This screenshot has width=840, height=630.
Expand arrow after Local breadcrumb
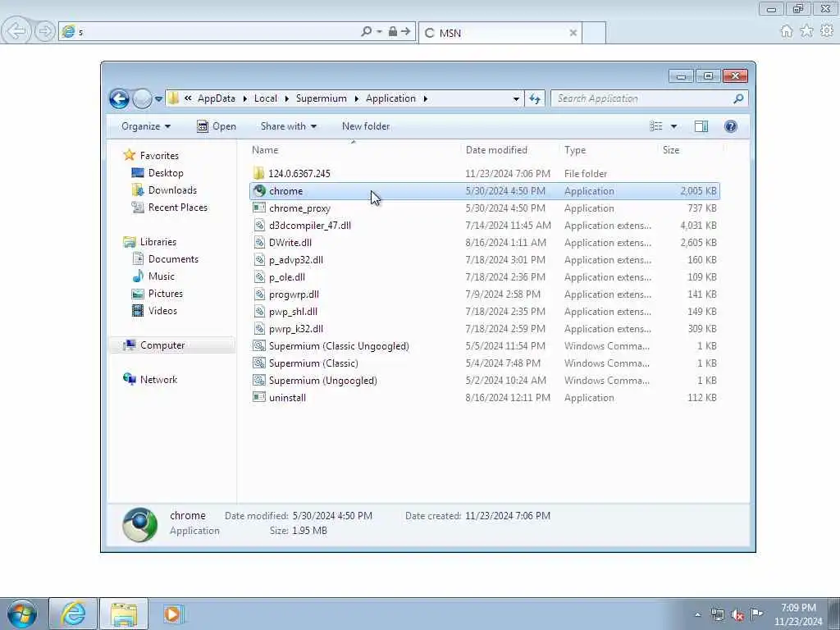tap(287, 98)
